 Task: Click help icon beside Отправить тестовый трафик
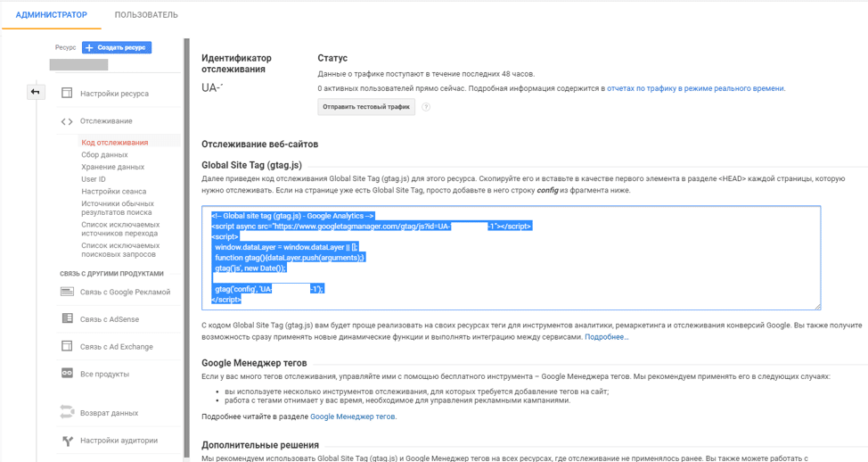pos(426,107)
